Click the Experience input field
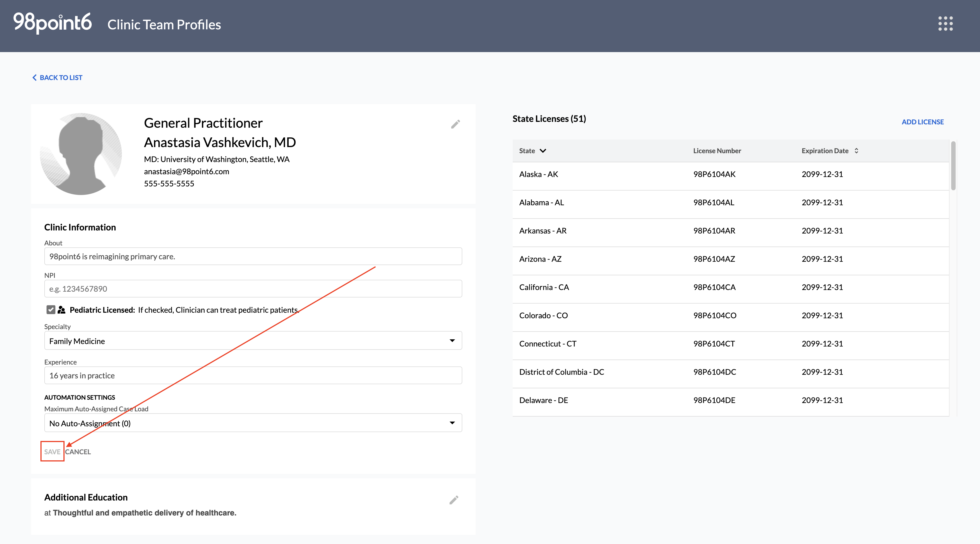The image size is (980, 544). [x=253, y=376]
